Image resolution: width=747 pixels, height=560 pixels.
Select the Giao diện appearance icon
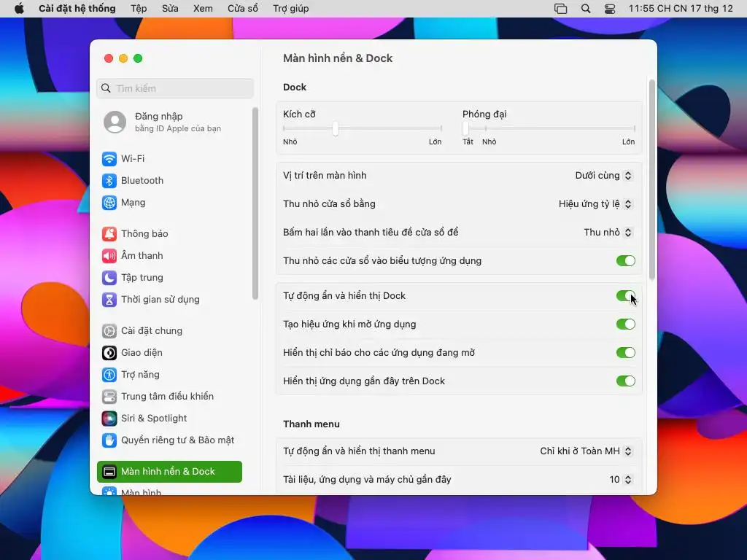click(109, 353)
